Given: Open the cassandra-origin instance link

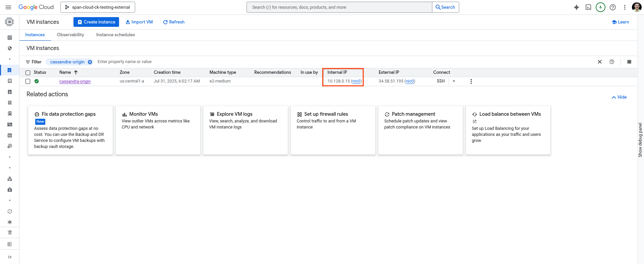Looking at the screenshot, I should (75, 82).
